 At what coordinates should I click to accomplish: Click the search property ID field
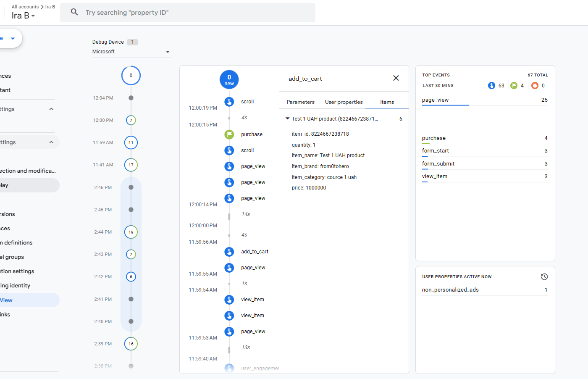[x=188, y=13]
